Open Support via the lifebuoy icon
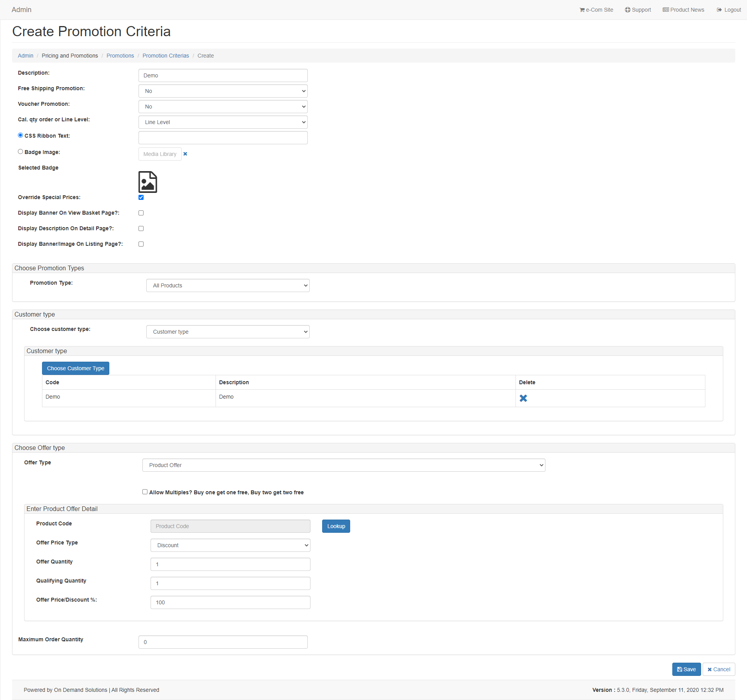 click(x=627, y=10)
